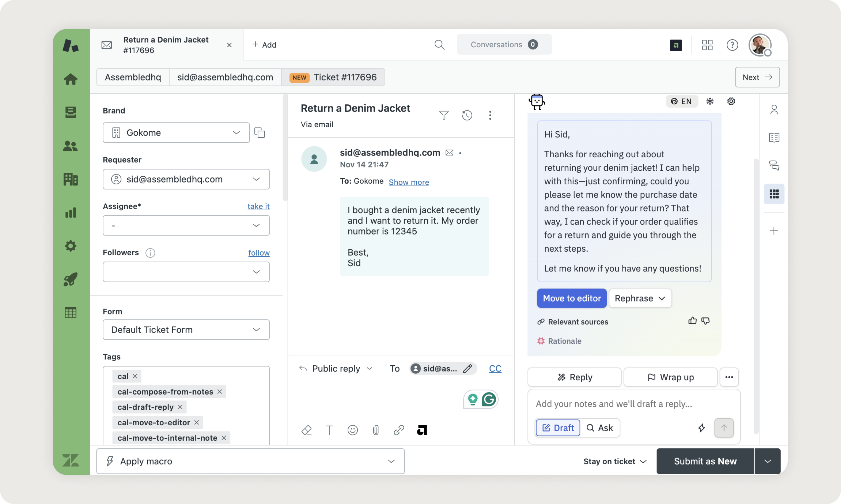Open the Home view in sidebar
The height and width of the screenshot is (504, 841).
70,79
